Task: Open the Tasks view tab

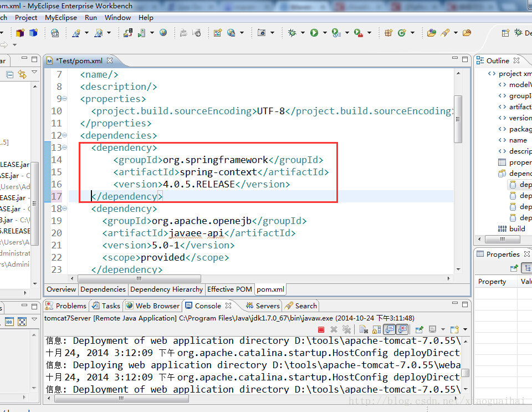Action: (106, 306)
